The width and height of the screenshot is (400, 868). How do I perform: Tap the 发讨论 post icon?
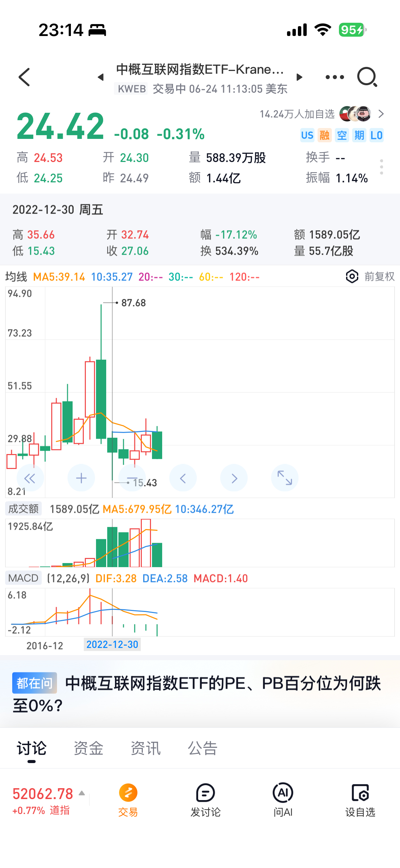tap(206, 801)
